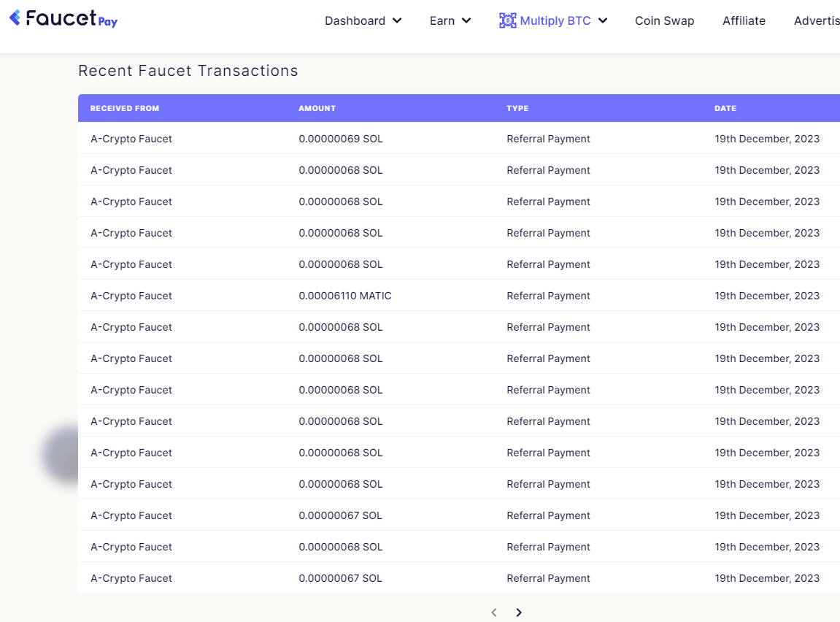
Task: Open the Coin Swap menu item
Action: (x=664, y=20)
